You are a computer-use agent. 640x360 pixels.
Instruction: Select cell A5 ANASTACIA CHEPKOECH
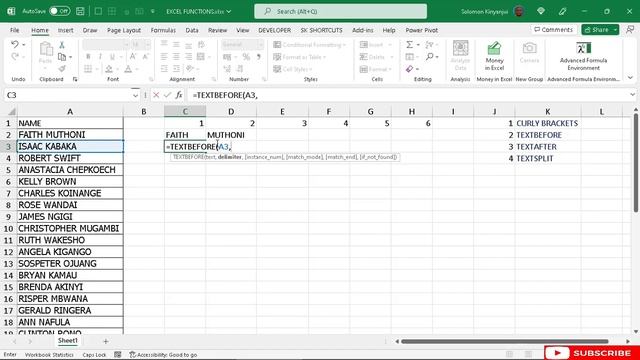point(70,170)
